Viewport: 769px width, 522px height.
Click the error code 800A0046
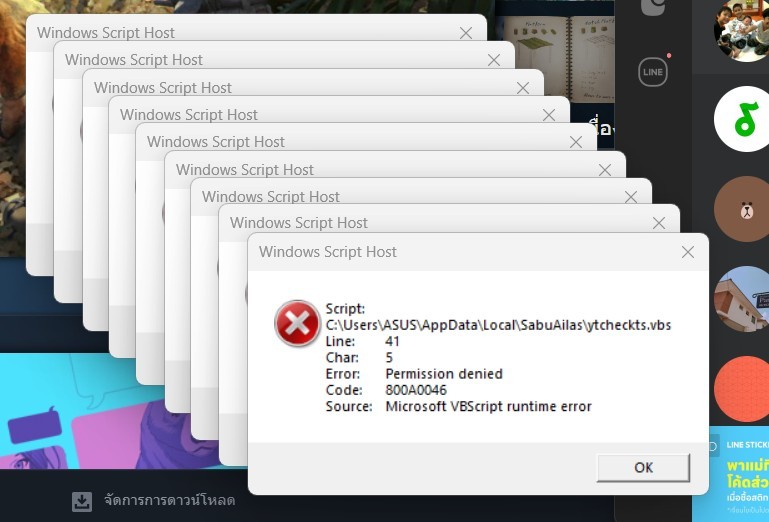click(416, 390)
